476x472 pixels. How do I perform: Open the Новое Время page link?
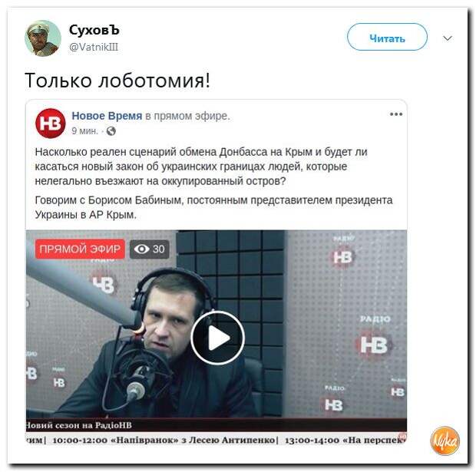[x=107, y=116]
